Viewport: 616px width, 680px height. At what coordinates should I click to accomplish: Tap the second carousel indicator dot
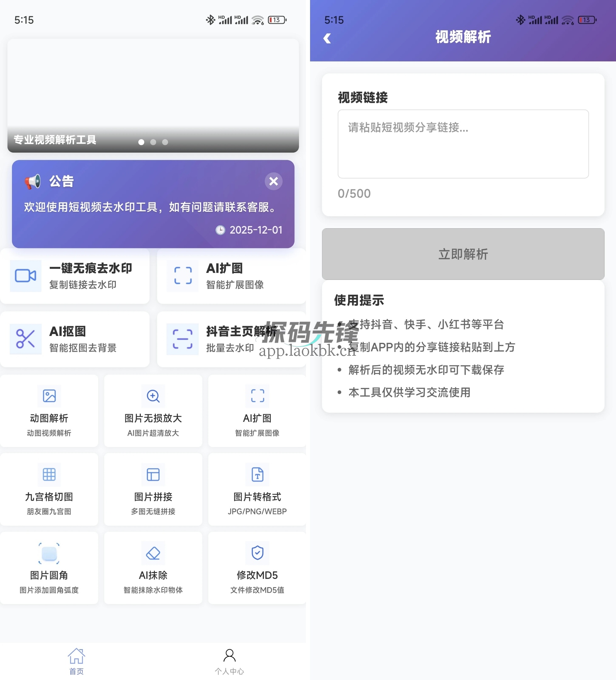(153, 142)
